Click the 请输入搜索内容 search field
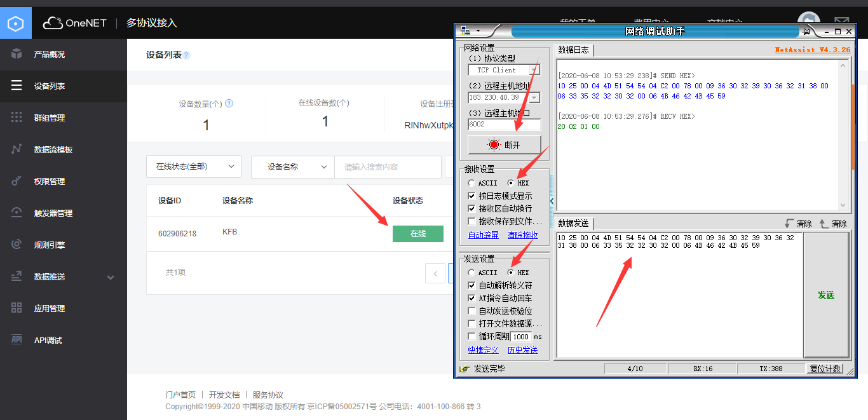Image resolution: width=868 pixels, height=420 pixels. tap(388, 166)
